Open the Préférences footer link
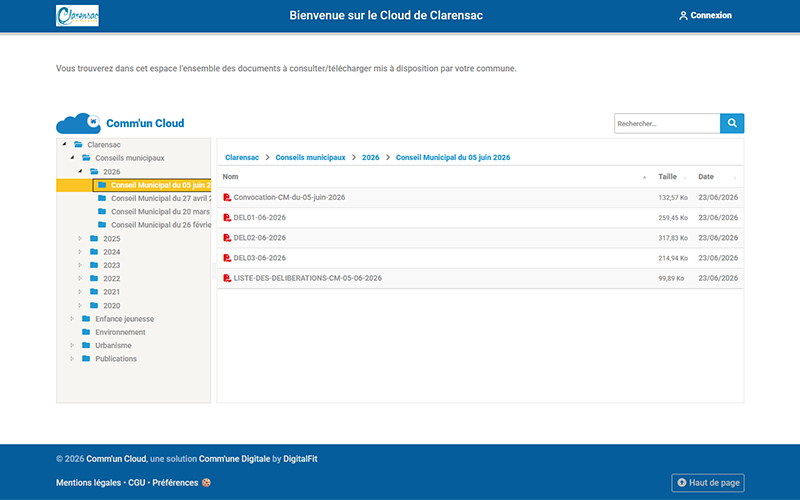Image resolution: width=800 pixels, height=500 pixels. pos(175,483)
